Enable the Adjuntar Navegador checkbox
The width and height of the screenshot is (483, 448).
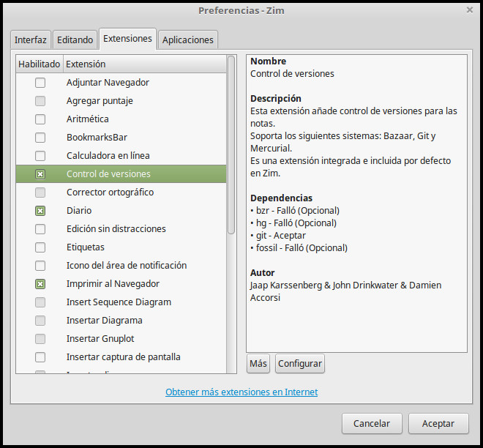pyautogui.click(x=40, y=83)
